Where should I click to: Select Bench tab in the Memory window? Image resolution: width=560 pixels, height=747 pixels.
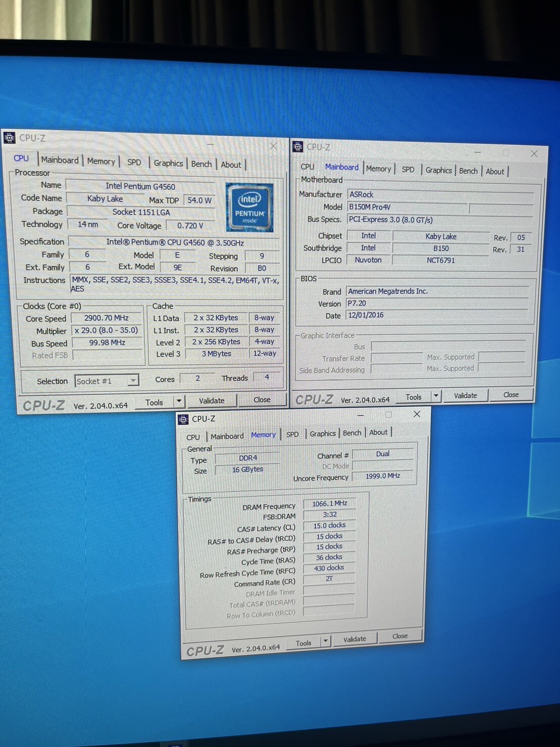352,433
